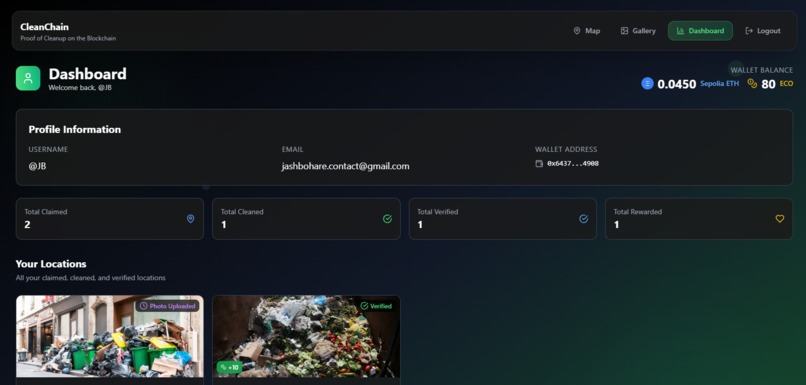This screenshot has width=806, height=385.
Task: Click Proof of Cleanup on the Blockchain tagline
Action: point(68,38)
